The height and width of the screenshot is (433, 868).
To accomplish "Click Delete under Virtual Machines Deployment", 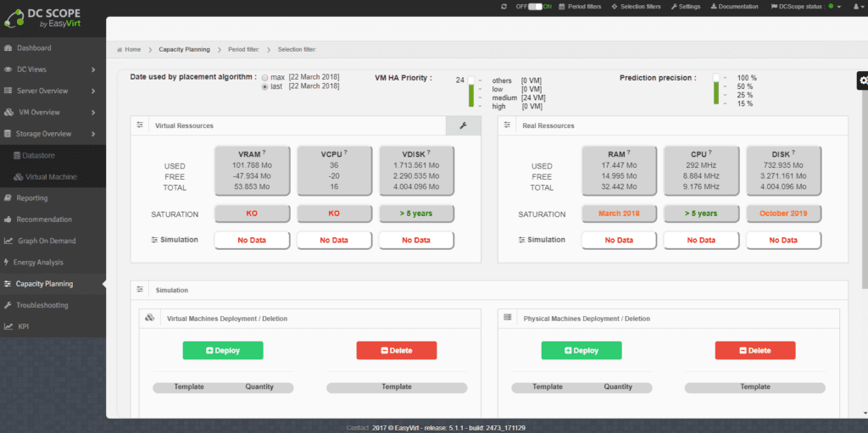I will point(397,351).
